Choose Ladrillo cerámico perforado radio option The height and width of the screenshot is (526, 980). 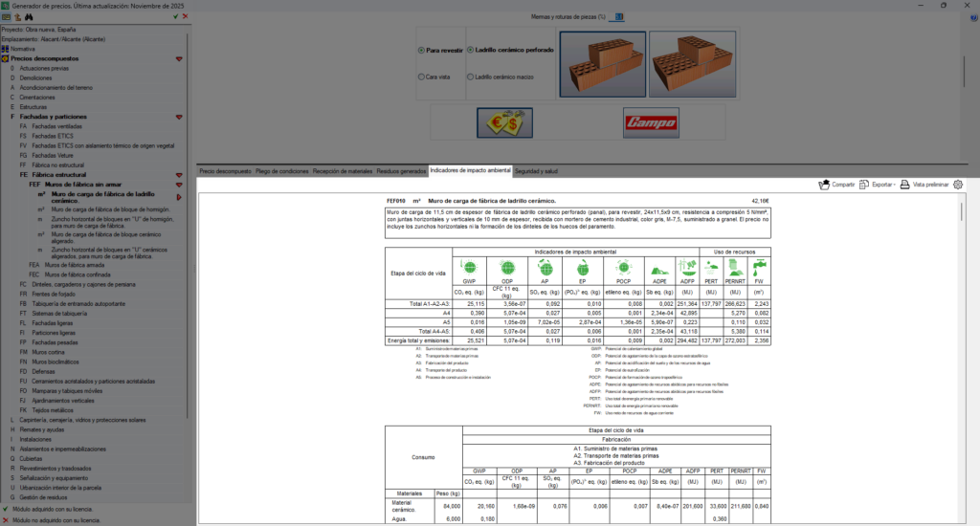click(x=470, y=50)
